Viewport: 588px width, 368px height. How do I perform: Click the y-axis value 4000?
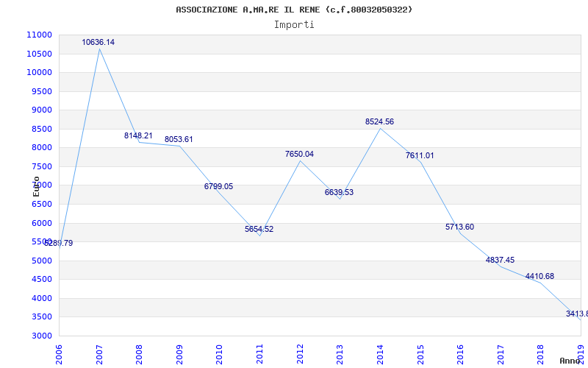pyautogui.click(x=41, y=298)
